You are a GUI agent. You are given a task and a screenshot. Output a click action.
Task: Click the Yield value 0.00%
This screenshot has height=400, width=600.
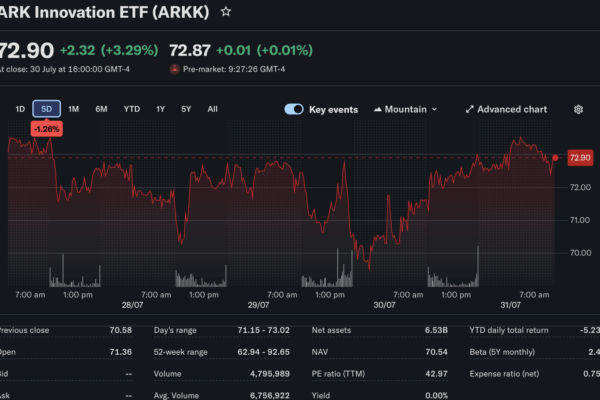coord(436,395)
